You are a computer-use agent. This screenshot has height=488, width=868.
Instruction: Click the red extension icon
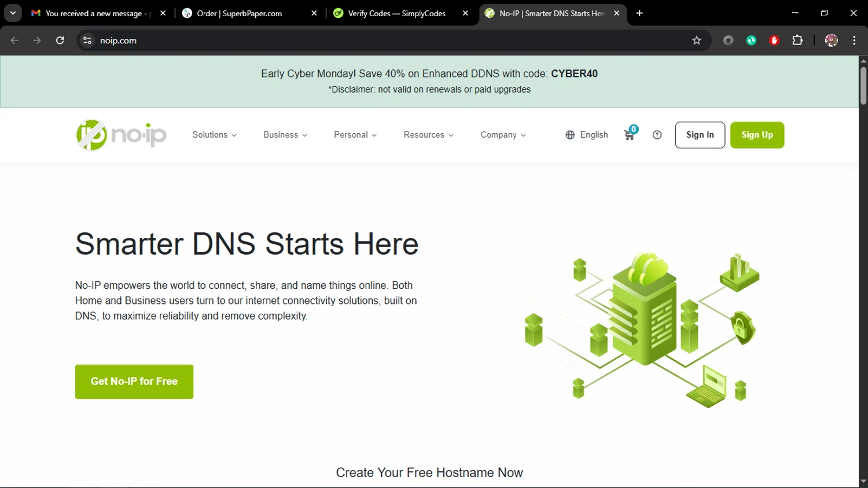(x=774, y=40)
